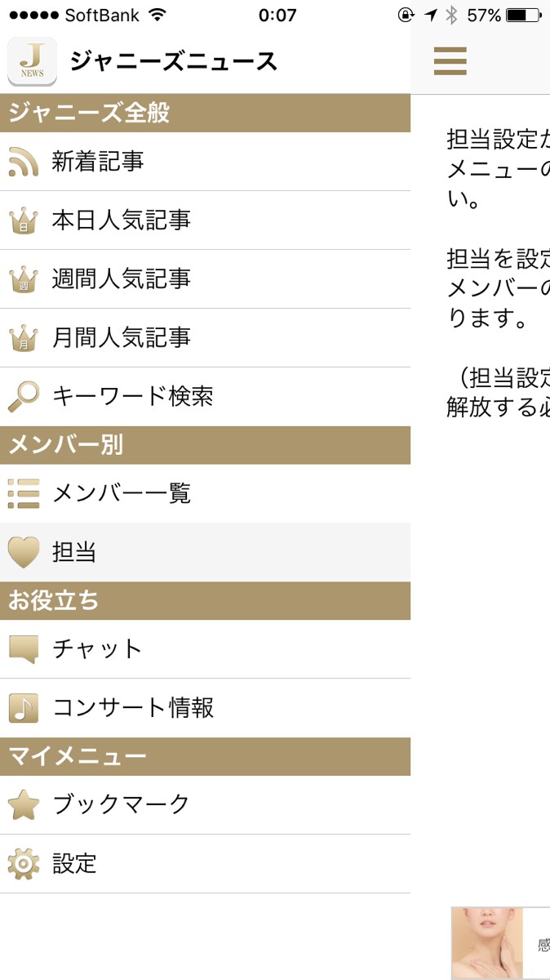Open 本日人気記事 from the menu

coord(122,220)
